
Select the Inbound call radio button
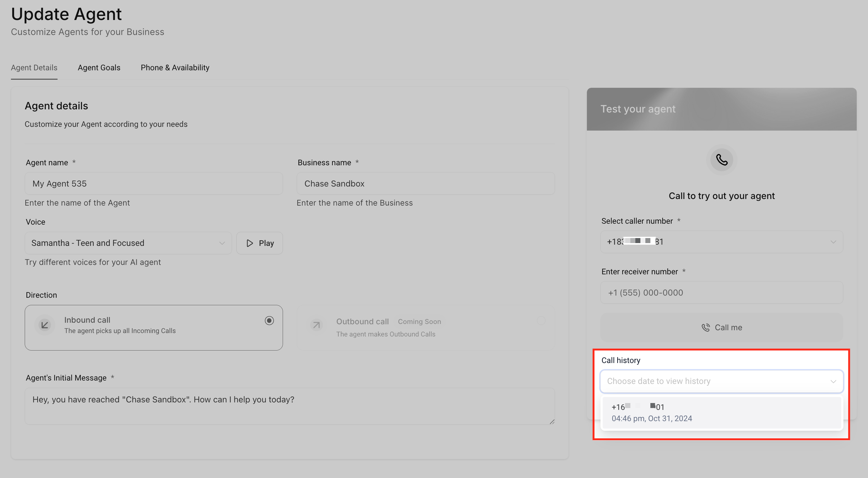pyautogui.click(x=269, y=321)
